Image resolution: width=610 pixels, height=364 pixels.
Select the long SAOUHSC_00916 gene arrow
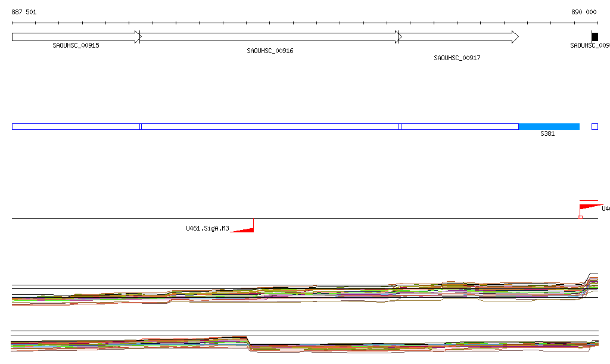pos(269,37)
